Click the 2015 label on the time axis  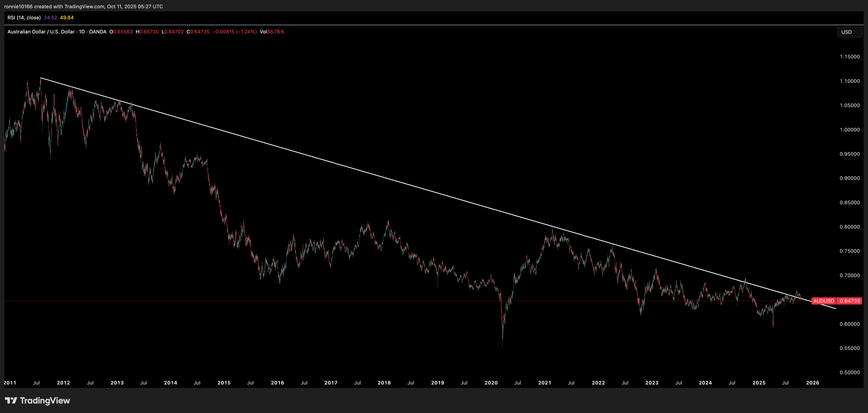pos(224,383)
